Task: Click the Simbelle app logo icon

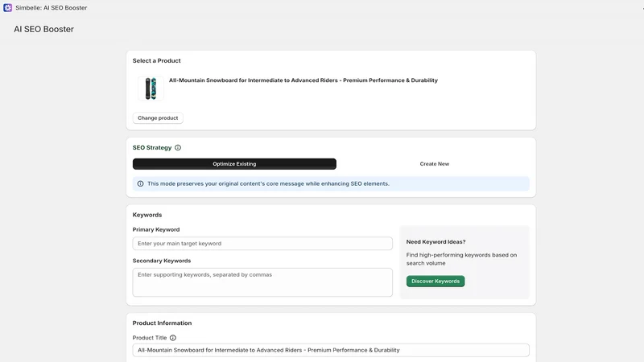Action: 7,8
